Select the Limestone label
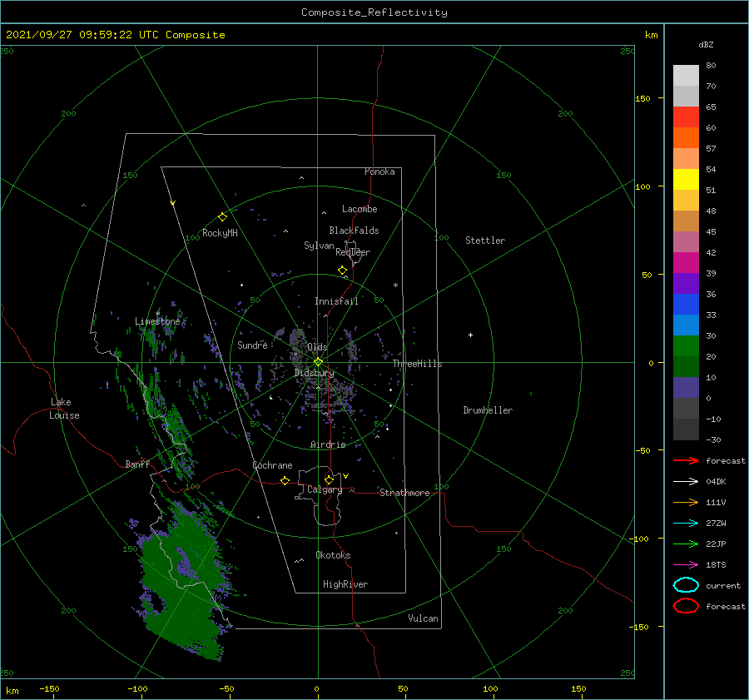The image size is (749, 700). point(157,321)
